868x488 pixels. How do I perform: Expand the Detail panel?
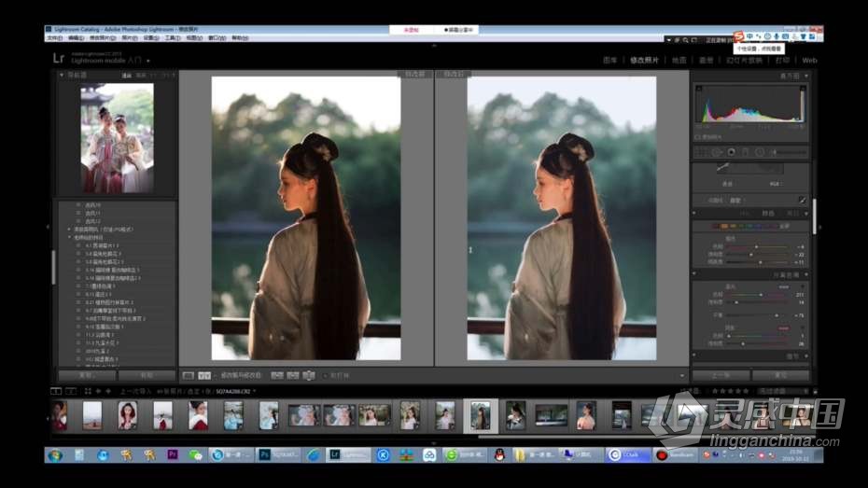point(806,356)
